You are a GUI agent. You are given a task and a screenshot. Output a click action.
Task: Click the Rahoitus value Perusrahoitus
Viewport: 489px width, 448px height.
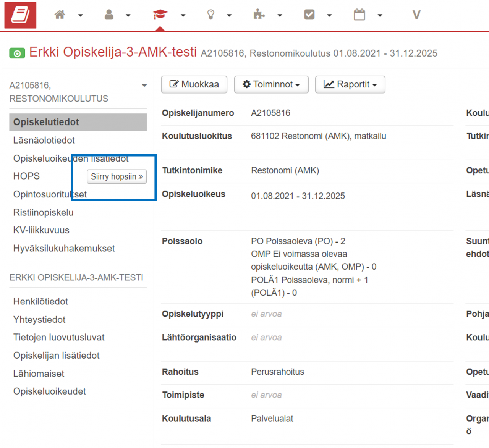(x=278, y=372)
